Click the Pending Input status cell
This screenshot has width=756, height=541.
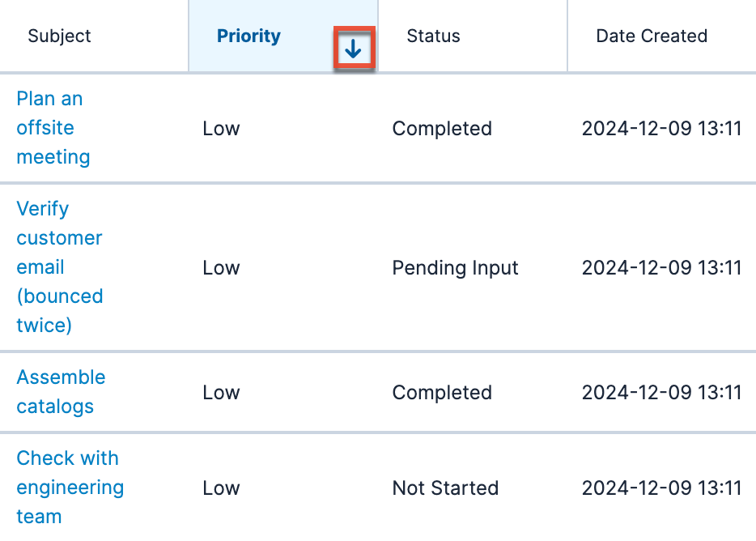455,268
